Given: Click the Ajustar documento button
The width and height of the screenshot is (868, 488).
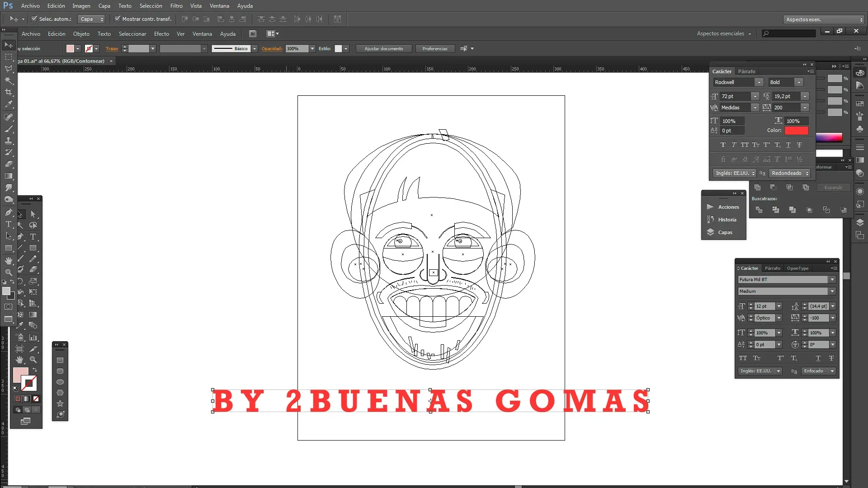Looking at the screenshot, I should tap(384, 48).
